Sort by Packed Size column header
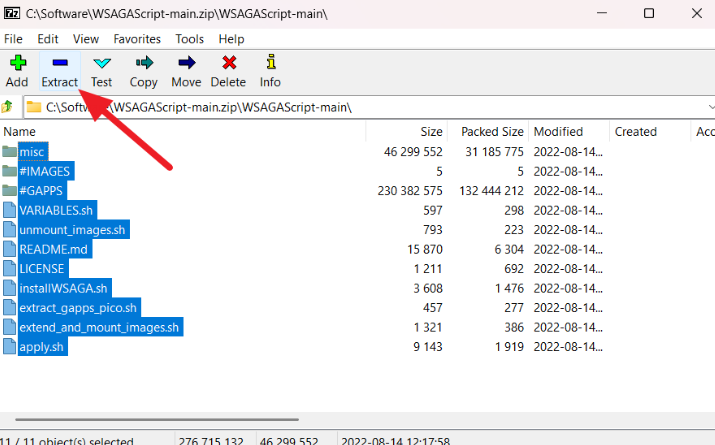 pyautogui.click(x=488, y=131)
